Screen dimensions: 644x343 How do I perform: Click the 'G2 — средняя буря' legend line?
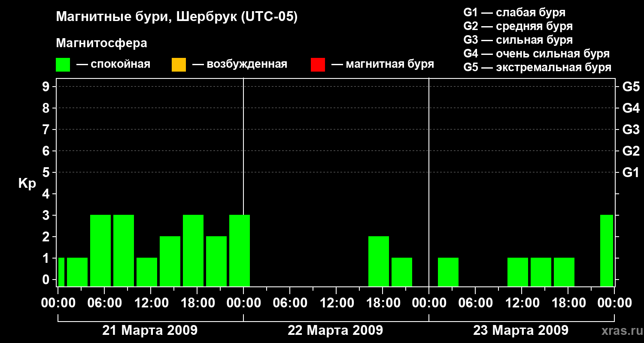pos(518,26)
